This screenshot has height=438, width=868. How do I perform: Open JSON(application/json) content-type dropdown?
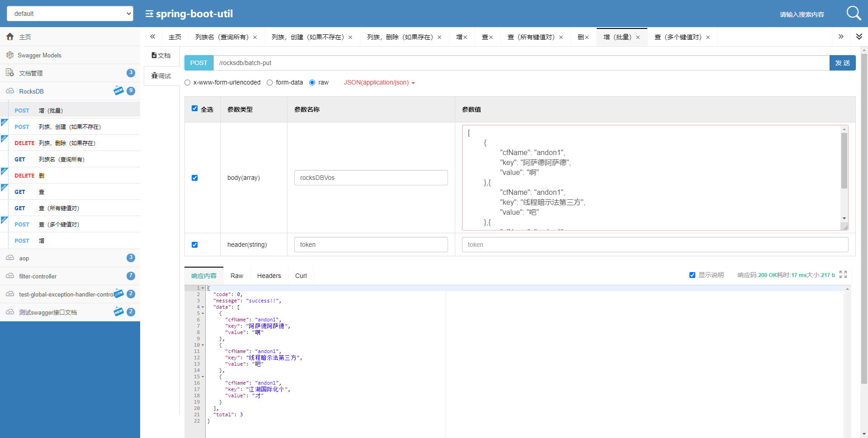click(x=379, y=82)
